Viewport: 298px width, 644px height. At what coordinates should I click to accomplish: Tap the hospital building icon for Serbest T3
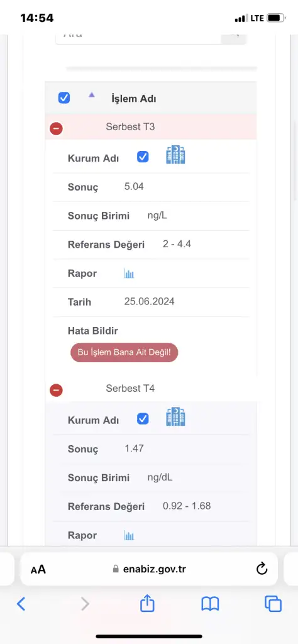pyautogui.click(x=175, y=155)
